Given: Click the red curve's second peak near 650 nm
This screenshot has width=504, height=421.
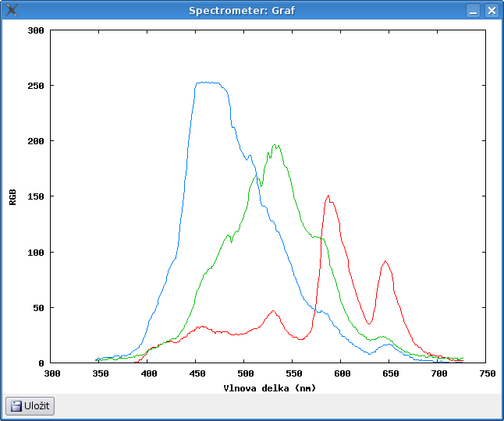Looking at the screenshot, I should tap(385, 262).
